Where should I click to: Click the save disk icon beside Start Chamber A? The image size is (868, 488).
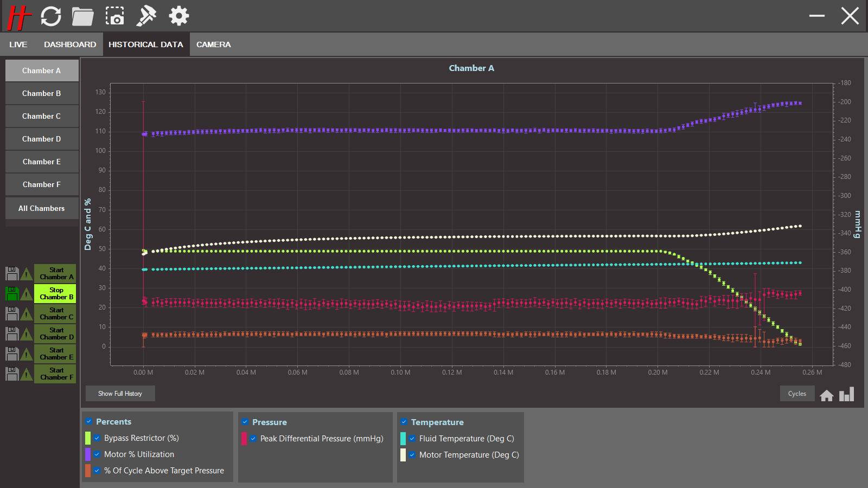coord(12,273)
